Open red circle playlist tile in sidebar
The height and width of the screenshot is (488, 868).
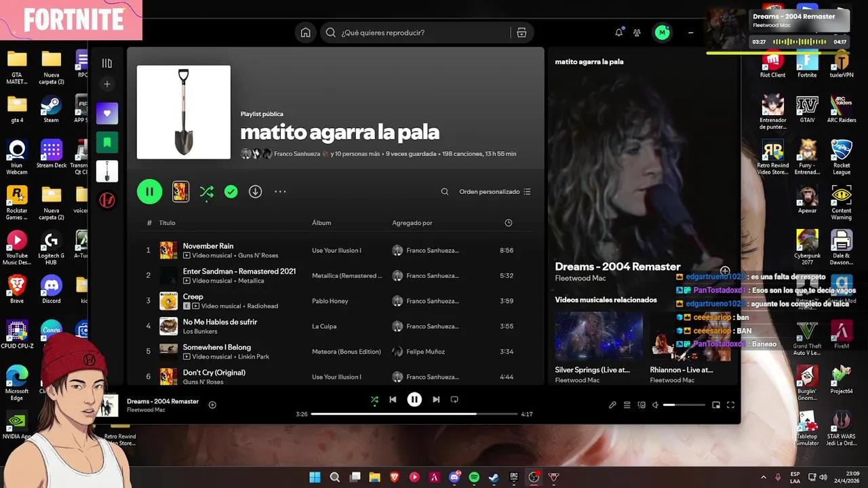107,200
